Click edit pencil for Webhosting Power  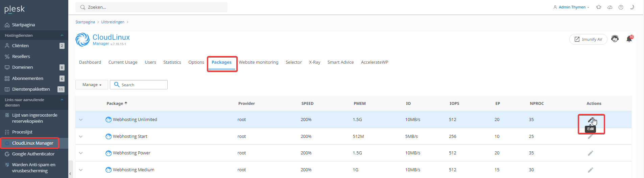click(x=590, y=153)
